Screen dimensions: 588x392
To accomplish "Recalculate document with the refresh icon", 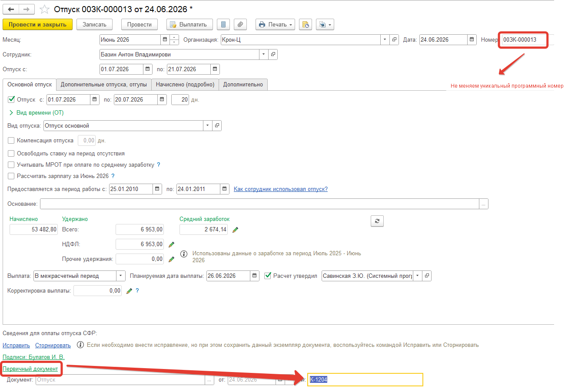I will pyautogui.click(x=377, y=221).
